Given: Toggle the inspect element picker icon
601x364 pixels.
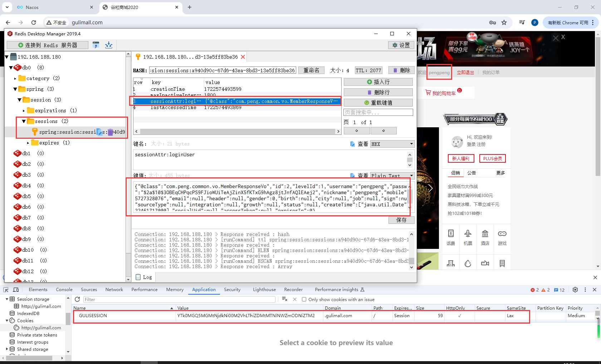Looking at the screenshot, I should (6, 290).
